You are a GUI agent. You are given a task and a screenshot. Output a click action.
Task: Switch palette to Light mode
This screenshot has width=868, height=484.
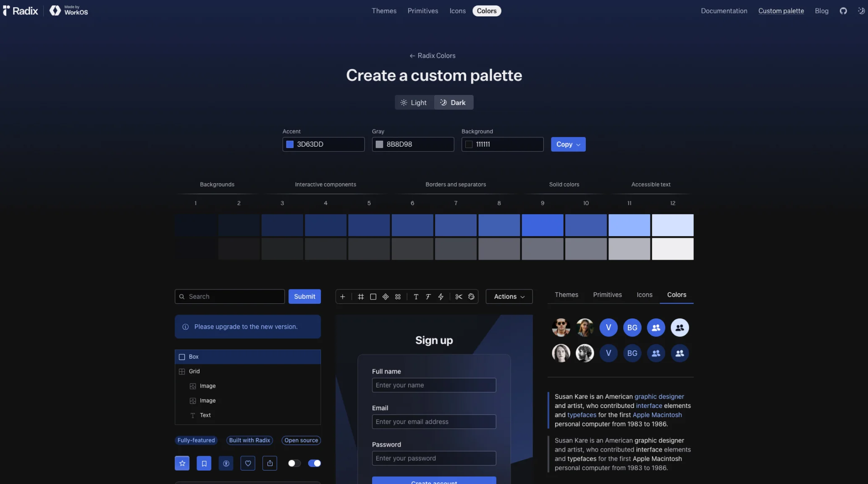(414, 103)
